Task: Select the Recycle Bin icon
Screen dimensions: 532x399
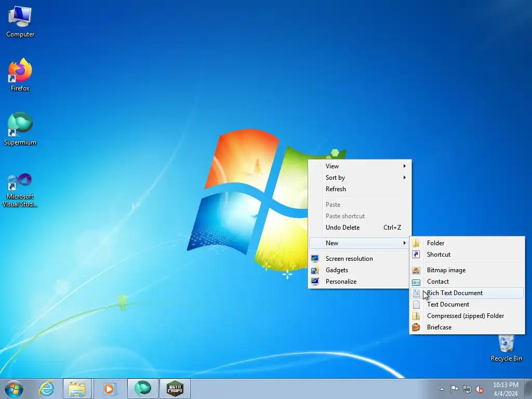Action: (x=506, y=348)
